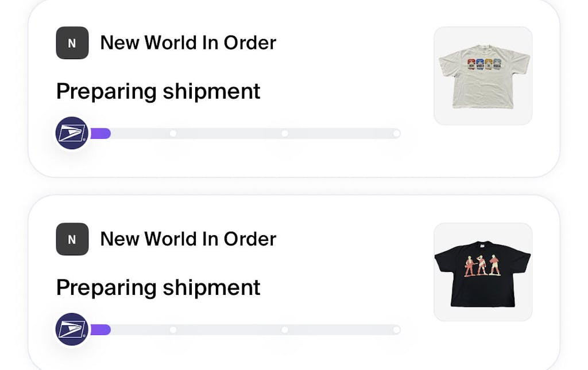Click the purple progress segment on the black t-shirt order
588x370 pixels.
click(100, 329)
